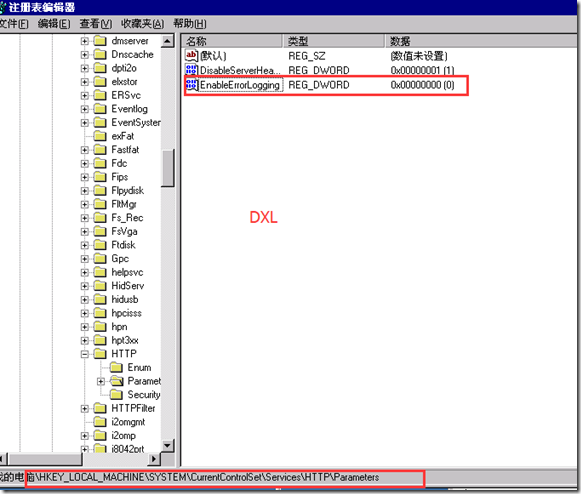Sort values by 类型 column header

334,41
